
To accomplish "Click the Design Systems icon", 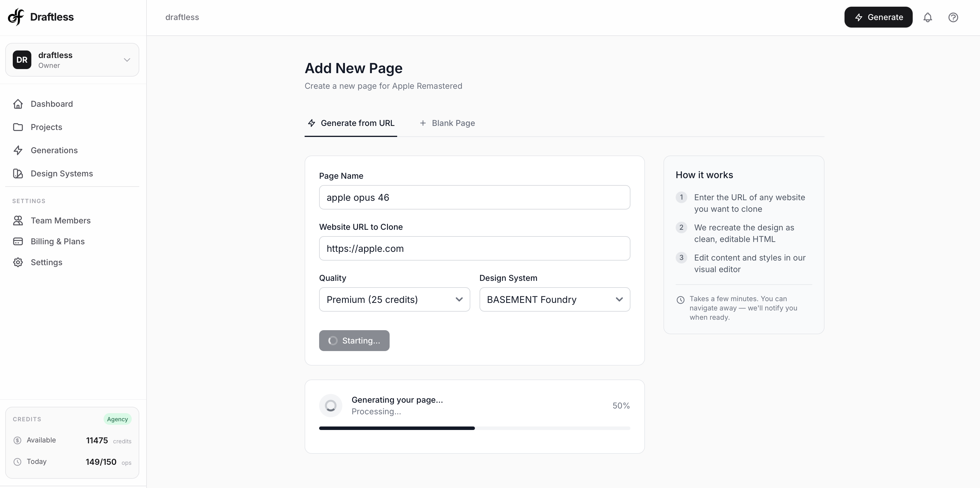I will point(18,173).
